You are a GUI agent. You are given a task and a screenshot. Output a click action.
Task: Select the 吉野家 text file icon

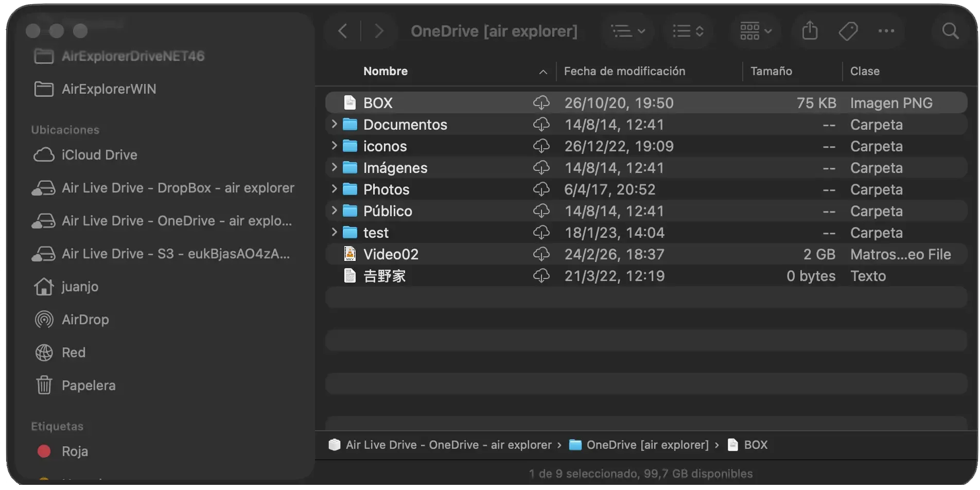click(x=349, y=275)
